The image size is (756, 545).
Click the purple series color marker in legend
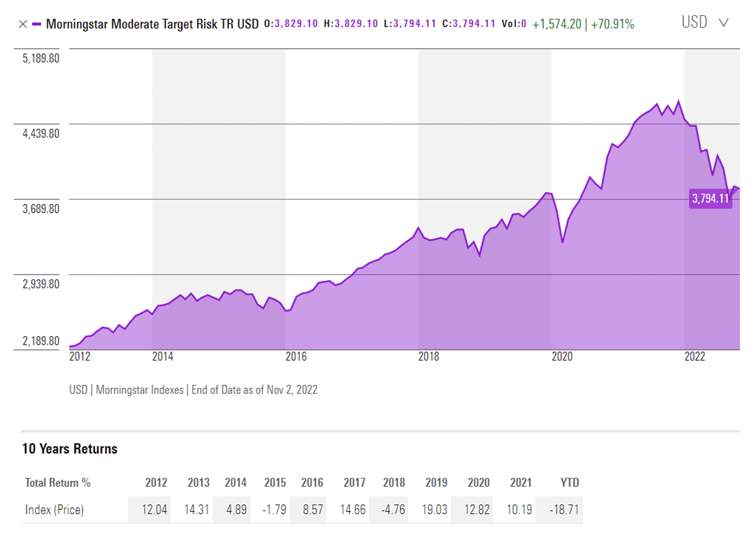tap(37, 24)
